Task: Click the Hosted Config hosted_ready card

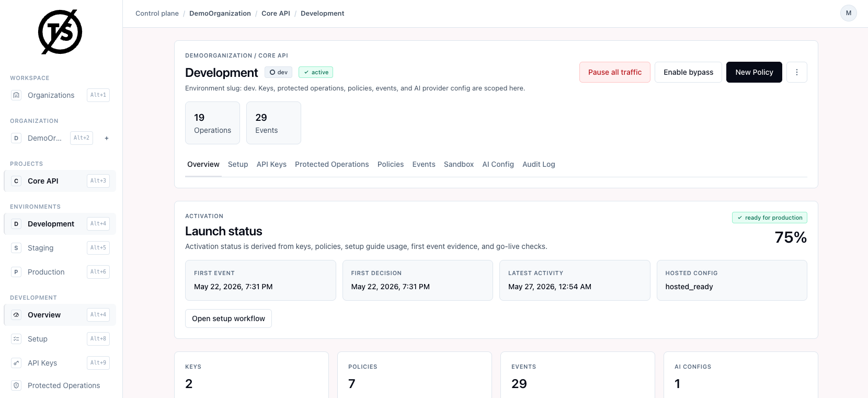Action: (x=732, y=280)
